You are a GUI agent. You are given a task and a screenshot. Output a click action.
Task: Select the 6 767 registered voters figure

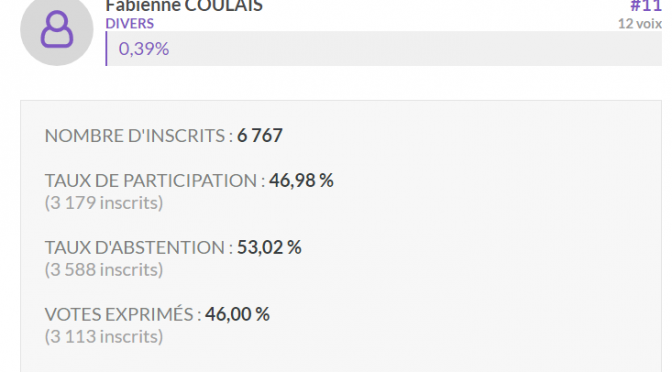(x=260, y=136)
